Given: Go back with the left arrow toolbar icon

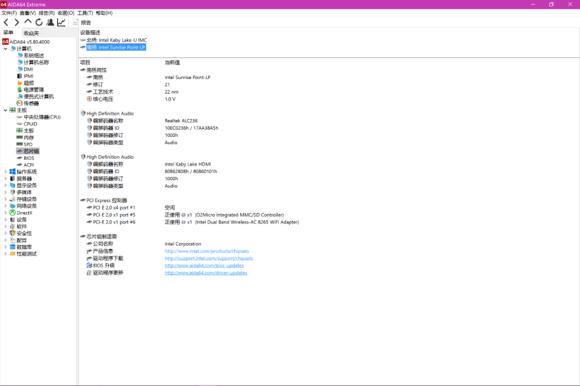Looking at the screenshot, I should coord(6,23).
